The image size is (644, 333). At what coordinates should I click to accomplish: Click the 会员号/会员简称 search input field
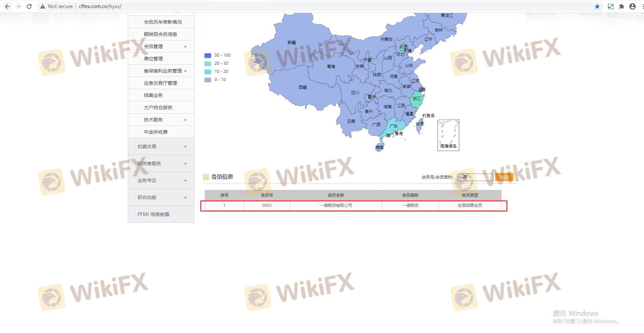click(475, 177)
